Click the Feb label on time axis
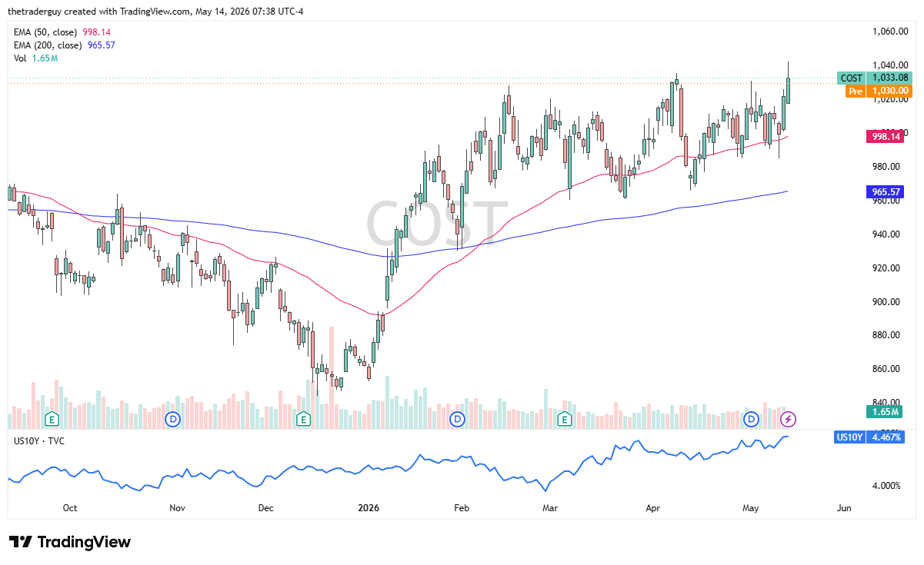 (x=462, y=508)
